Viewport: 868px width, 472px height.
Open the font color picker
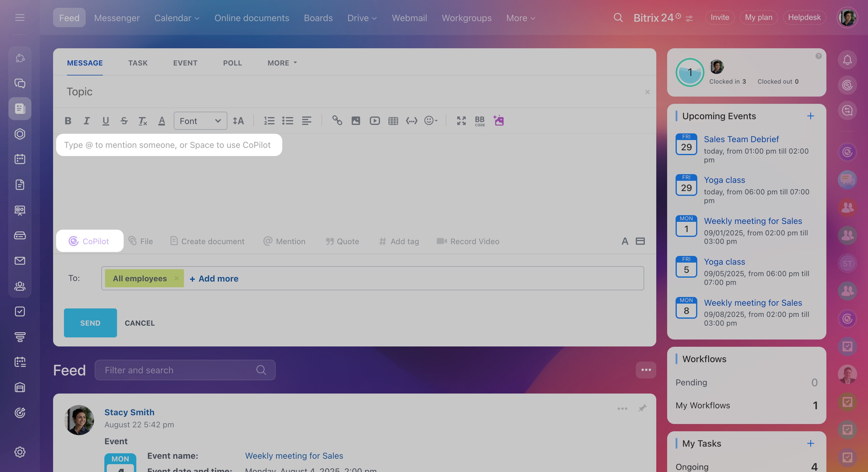pos(161,121)
